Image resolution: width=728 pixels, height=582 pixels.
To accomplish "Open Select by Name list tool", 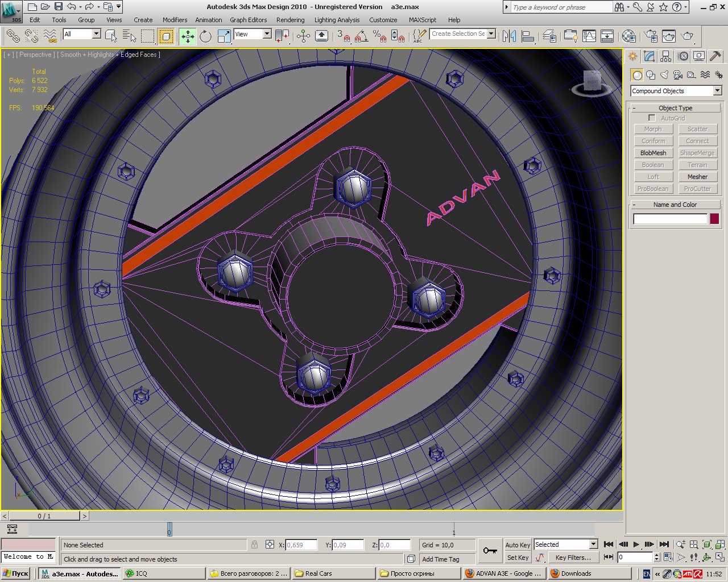I will click(x=129, y=36).
